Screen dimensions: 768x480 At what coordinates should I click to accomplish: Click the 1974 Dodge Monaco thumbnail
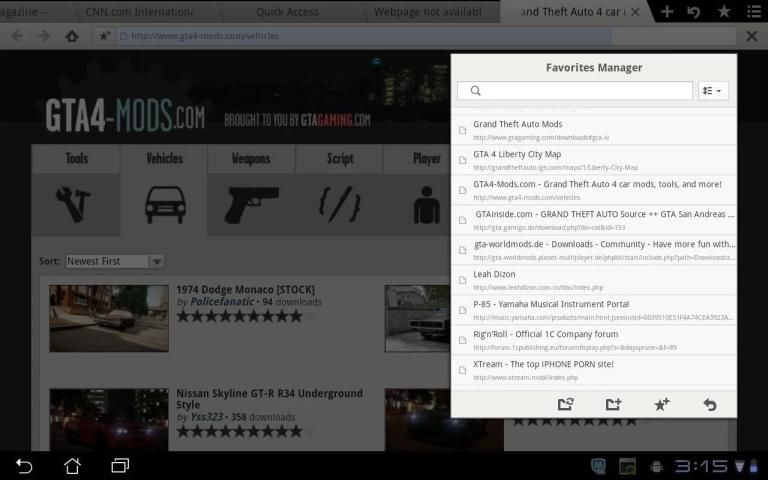coord(109,318)
